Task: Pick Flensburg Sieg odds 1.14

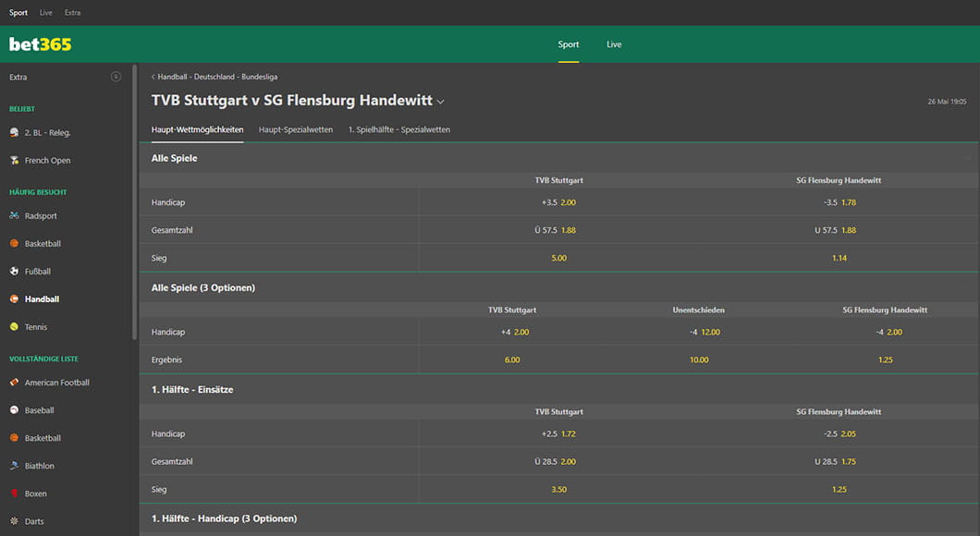Action: tap(839, 258)
